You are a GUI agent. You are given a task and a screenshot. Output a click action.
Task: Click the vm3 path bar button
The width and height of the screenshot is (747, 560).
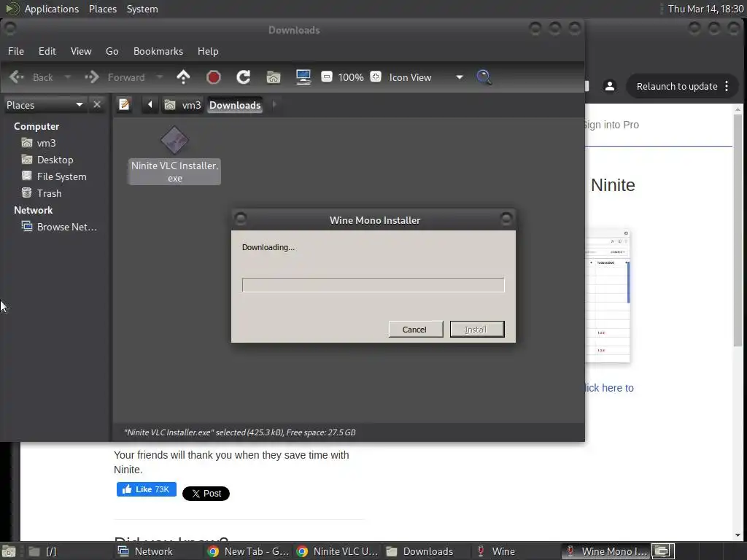[183, 105]
